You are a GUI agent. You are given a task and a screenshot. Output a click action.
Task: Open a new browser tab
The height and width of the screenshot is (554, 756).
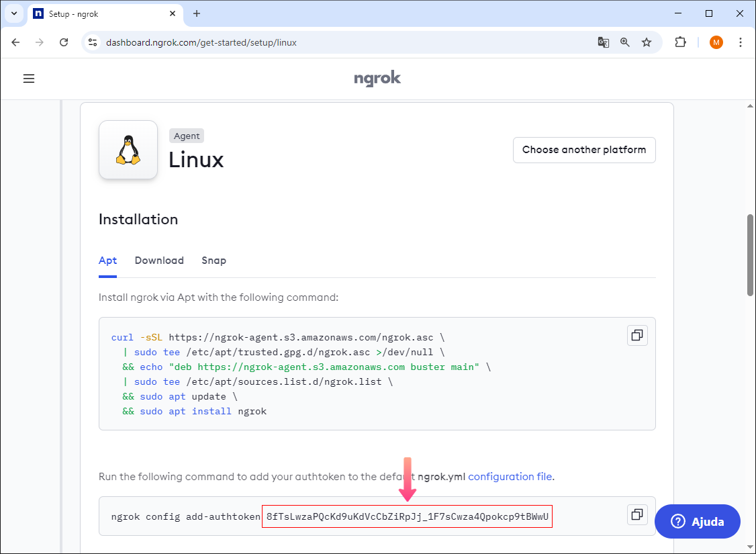click(x=197, y=13)
